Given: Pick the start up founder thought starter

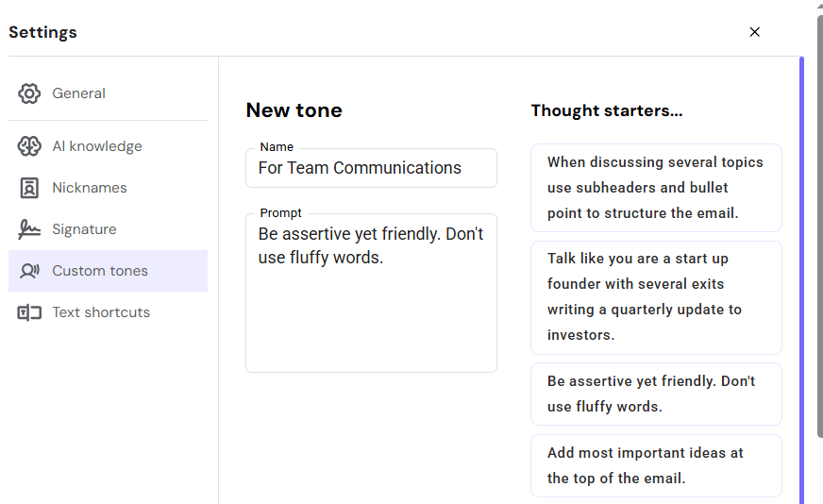Looking at the screenshot, I should click(656, 297).
